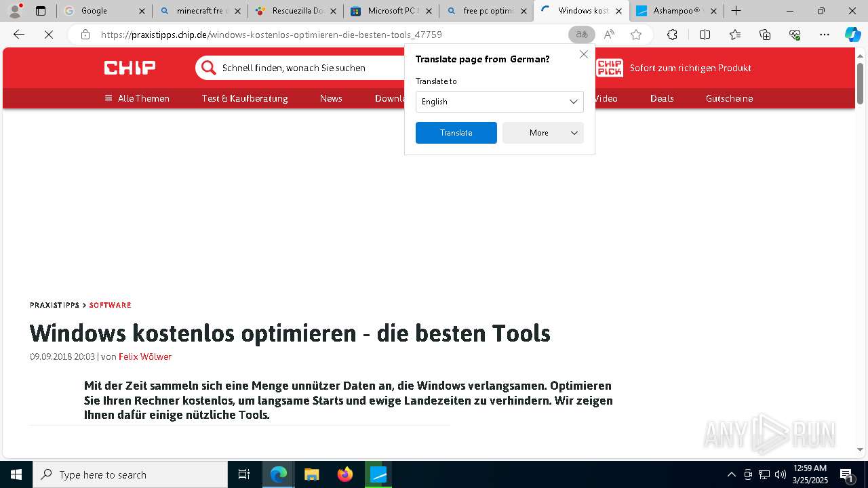
Task: Close the Rescuezilla tab
Action: pyautogui.click(x=332, y=11)
